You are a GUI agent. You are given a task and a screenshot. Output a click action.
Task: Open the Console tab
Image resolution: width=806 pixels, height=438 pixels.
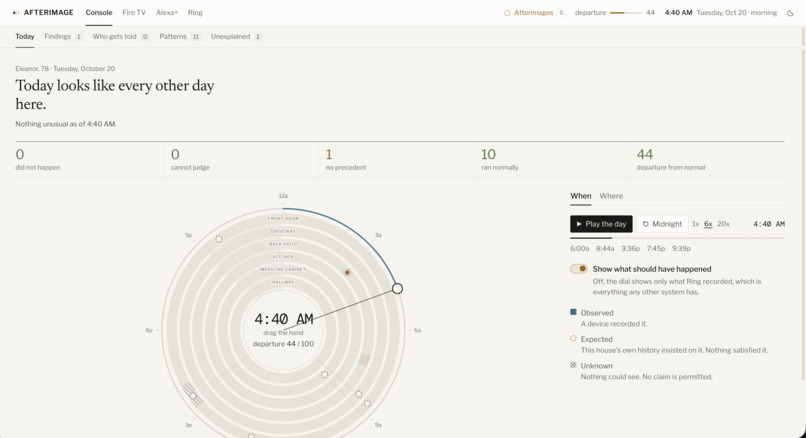pos(99,12)
